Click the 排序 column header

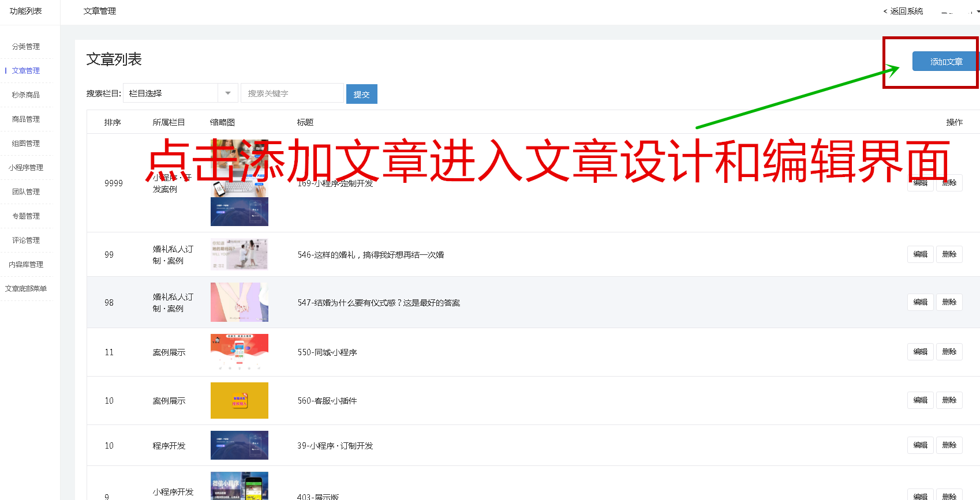pyautogui.click(x=113, y=122)
